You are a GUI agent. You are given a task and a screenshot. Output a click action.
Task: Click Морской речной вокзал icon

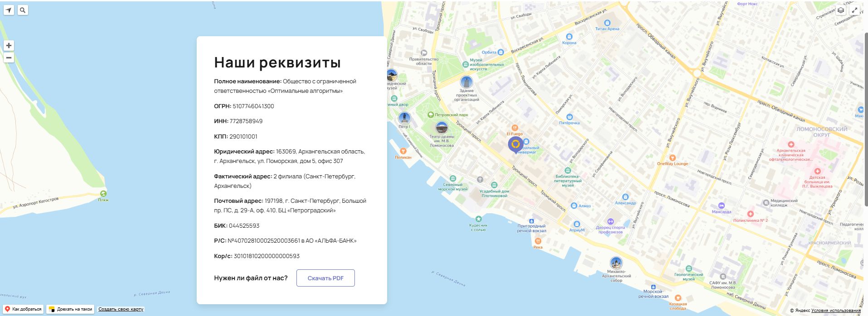(653, 287)
